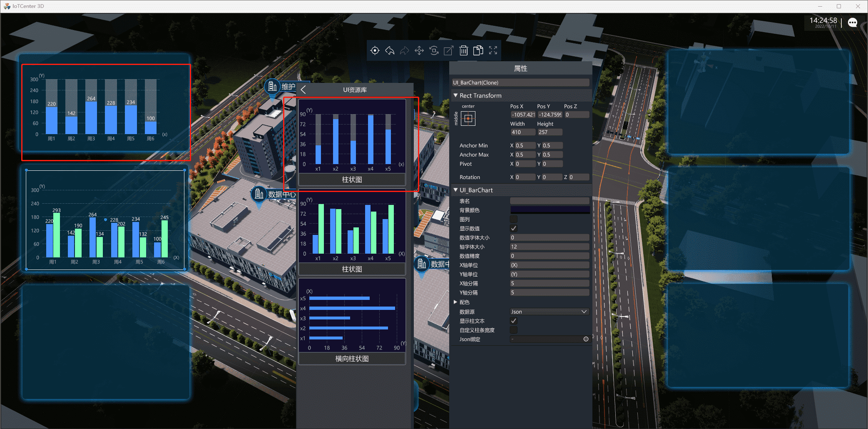Viewport: 868px width, 429px height.
Task: Delete selected element with trash icon
Action: (463, 51)
